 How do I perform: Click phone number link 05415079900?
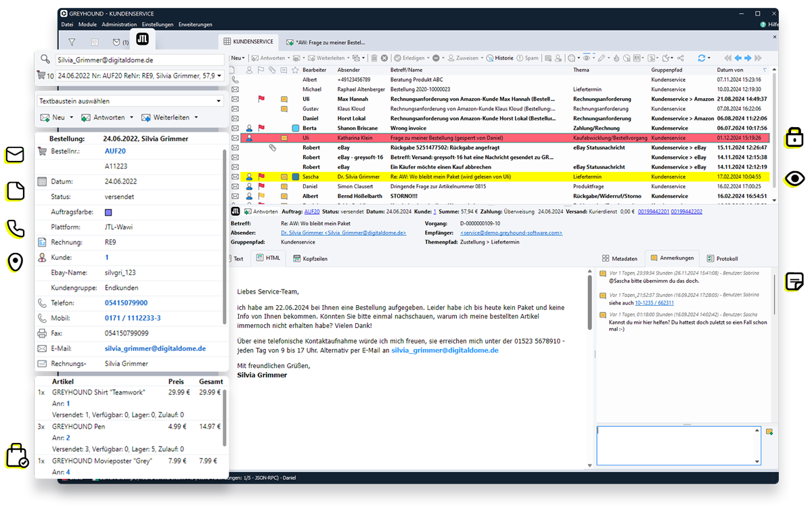pos(126,303)
